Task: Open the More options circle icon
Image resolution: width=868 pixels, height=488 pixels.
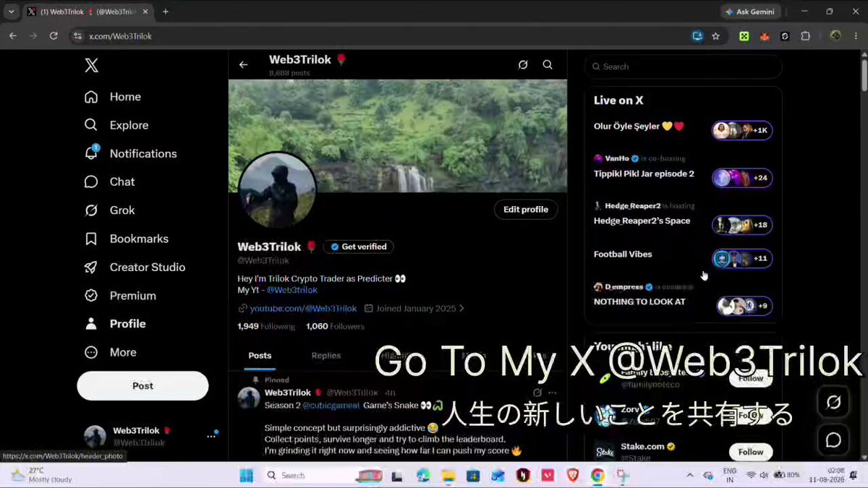Action: coord(91,352)
